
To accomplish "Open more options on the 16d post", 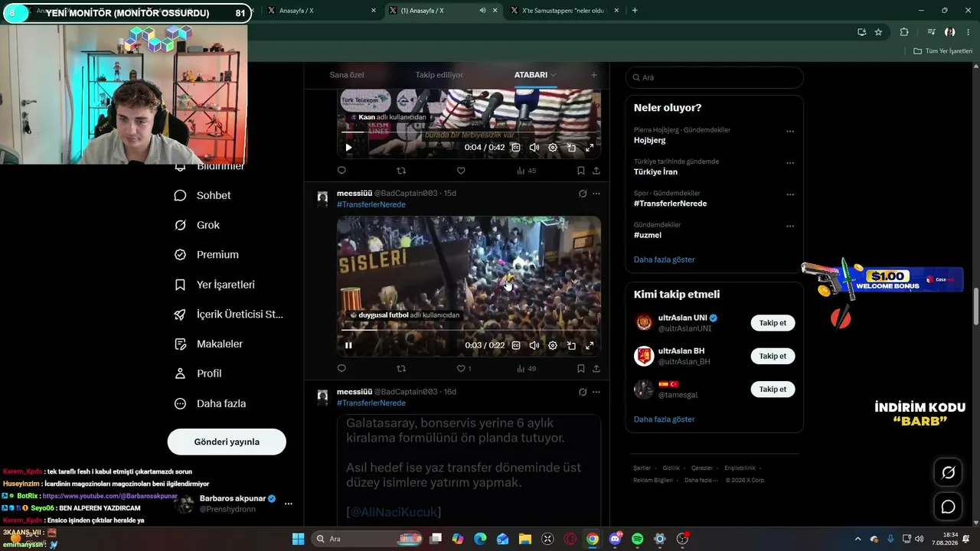I will pos(596,392).
